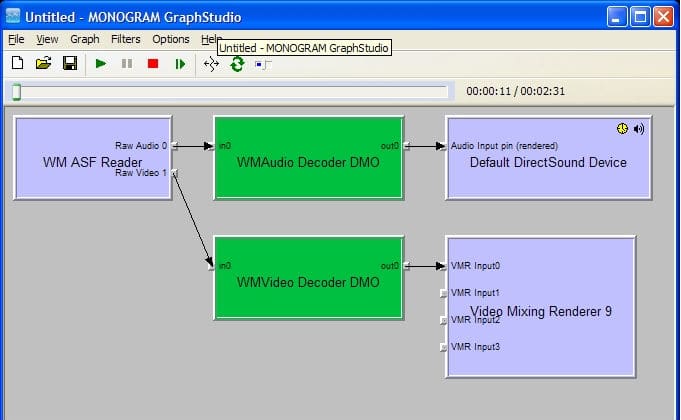
Task: Refresh the graph with green arrows icon
Action: [x=237, y=64]
